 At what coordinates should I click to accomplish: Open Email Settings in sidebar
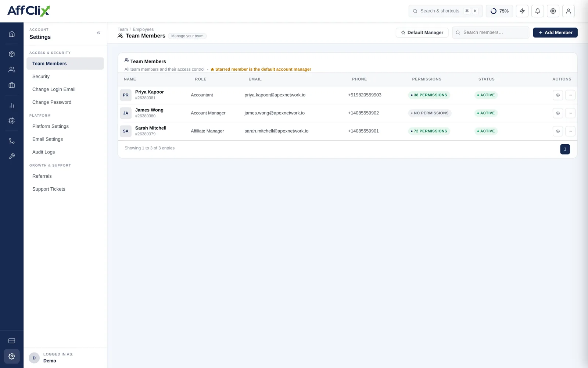(x=65, y=139)
